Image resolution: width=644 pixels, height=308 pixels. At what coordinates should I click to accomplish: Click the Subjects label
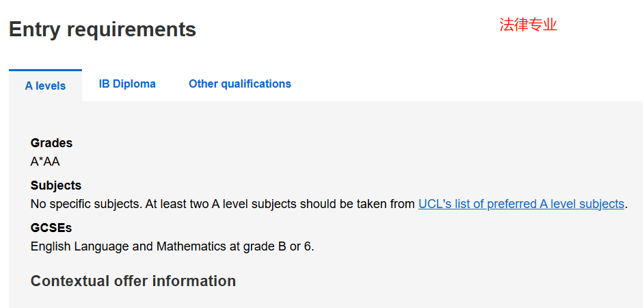click(x=56, y=185)
